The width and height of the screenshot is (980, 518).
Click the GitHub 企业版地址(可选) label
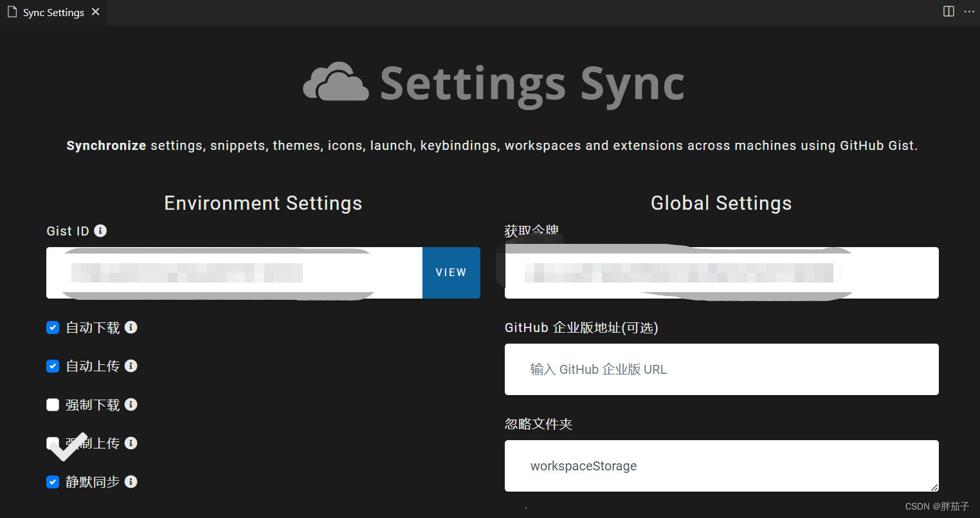coord(581,328)
